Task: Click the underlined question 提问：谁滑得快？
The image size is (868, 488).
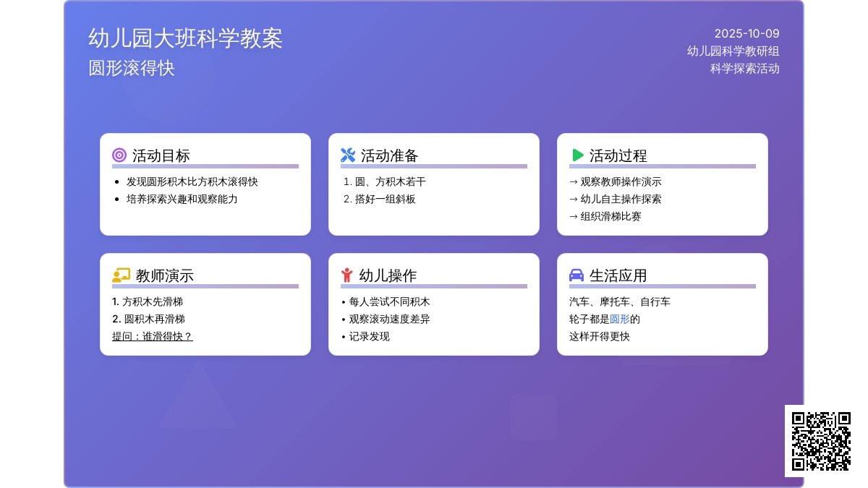Action: click(153, 336)
